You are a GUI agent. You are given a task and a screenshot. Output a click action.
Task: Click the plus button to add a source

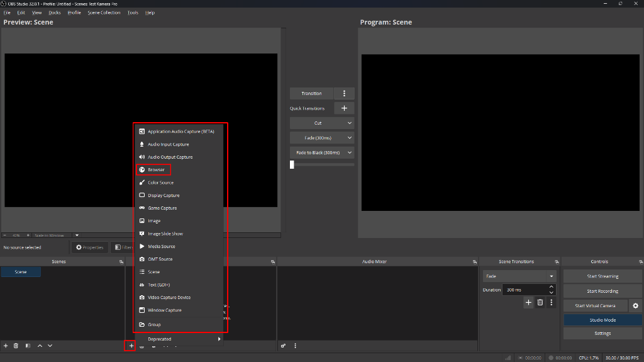coord(131,346)
